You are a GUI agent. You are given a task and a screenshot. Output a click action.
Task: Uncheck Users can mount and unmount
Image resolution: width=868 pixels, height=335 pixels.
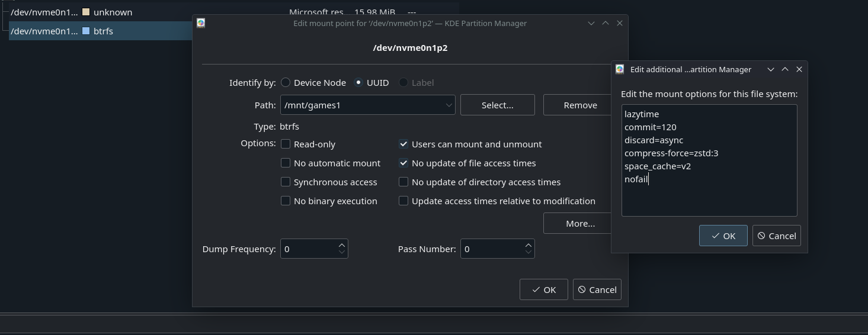tap(403, 144)
